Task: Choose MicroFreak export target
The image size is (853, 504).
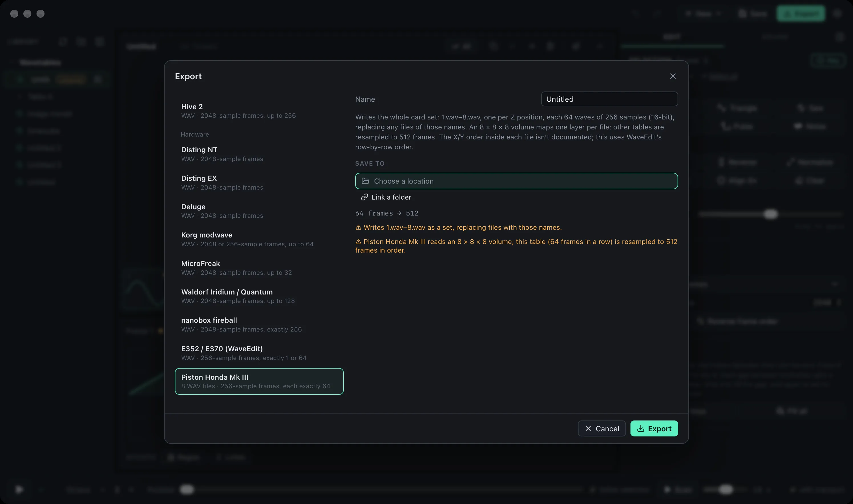Action: click(x=259, y=268)
